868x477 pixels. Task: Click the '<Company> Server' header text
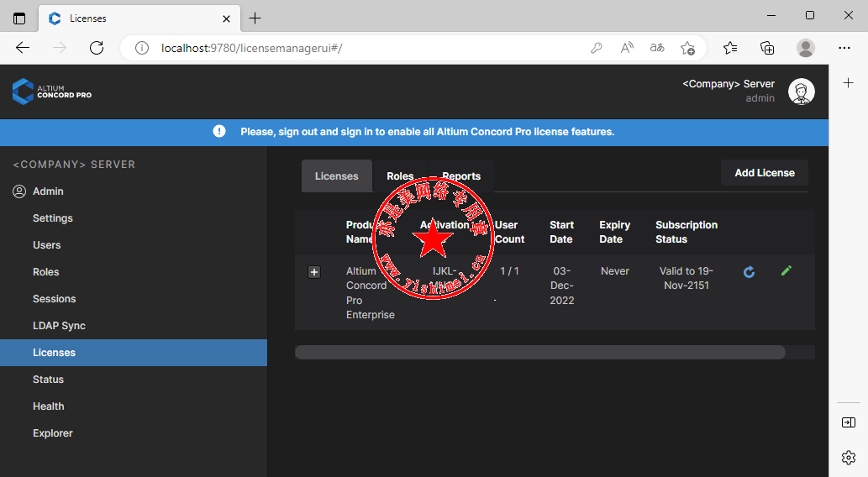(729, 83)
